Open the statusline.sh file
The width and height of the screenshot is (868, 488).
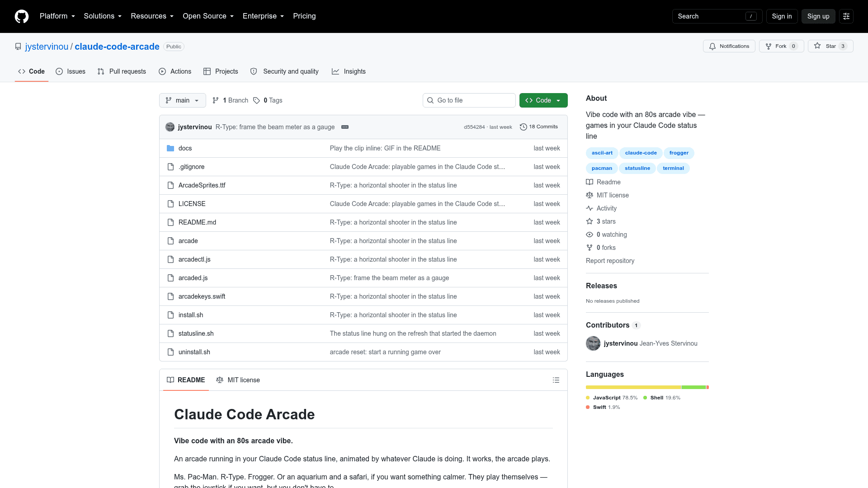coord(196,333)
